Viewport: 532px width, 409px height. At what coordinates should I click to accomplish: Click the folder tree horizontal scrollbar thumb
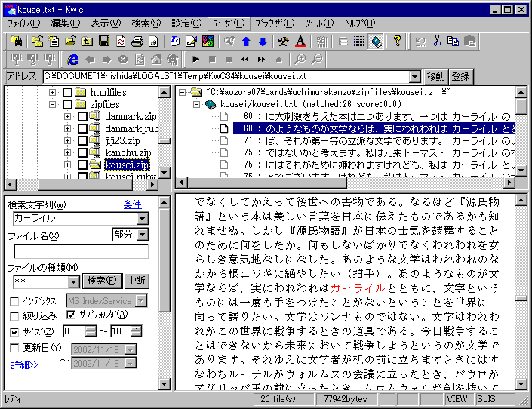[x=85, y=185]
